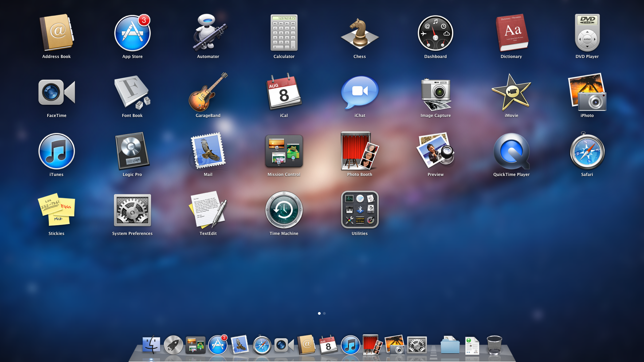The width and height of the screenshot is (644, 362).
Task: Launch Stickies notes app
Action: tap(56, 209)
